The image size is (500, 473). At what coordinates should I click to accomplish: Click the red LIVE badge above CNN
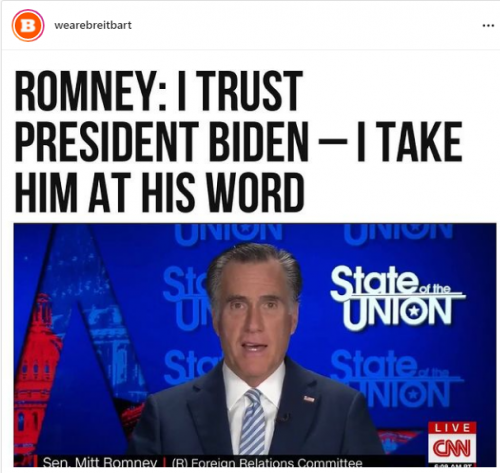(x=452, y=428)
